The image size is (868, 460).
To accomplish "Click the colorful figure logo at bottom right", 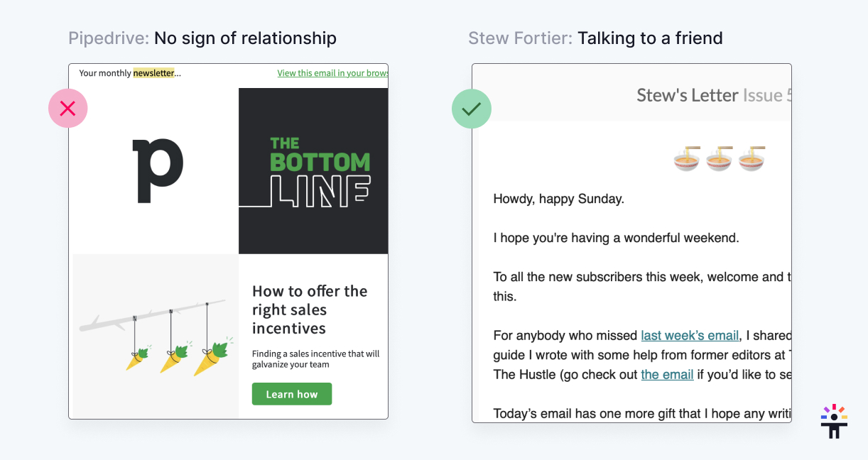I will pyautogui.click(x=834, y=422).
